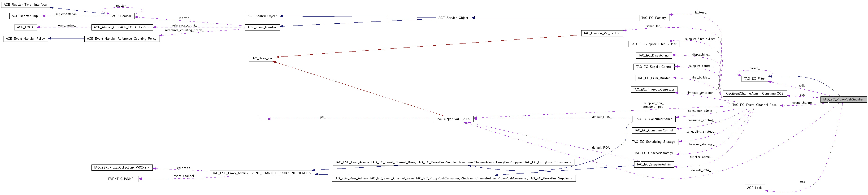Open the TAO_EC_Dispatching class node

click(653, 56)
